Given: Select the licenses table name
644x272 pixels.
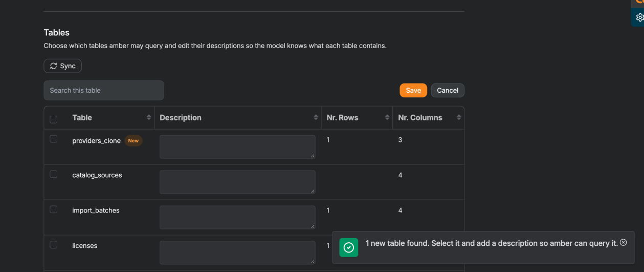Looking at the screenshot, I should click(x=84, y=246).
